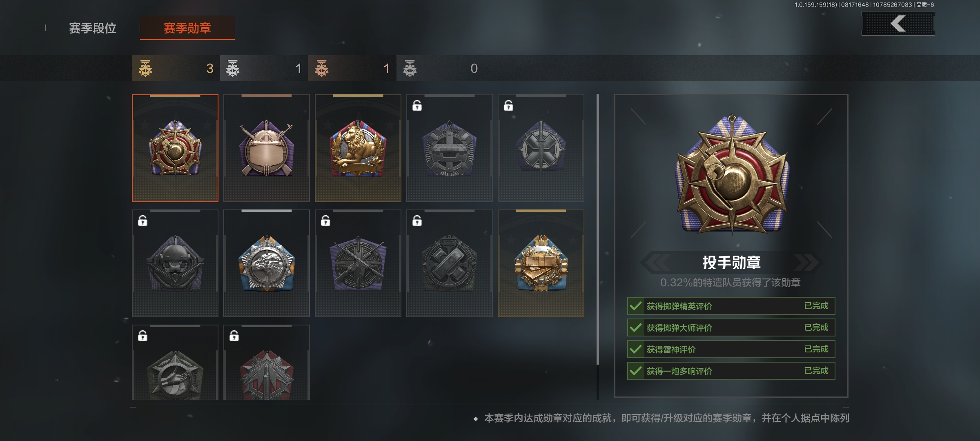The image size is (980, 441).
Task: Select the helmet with crossed rifles medal
Action: point(266,148)
